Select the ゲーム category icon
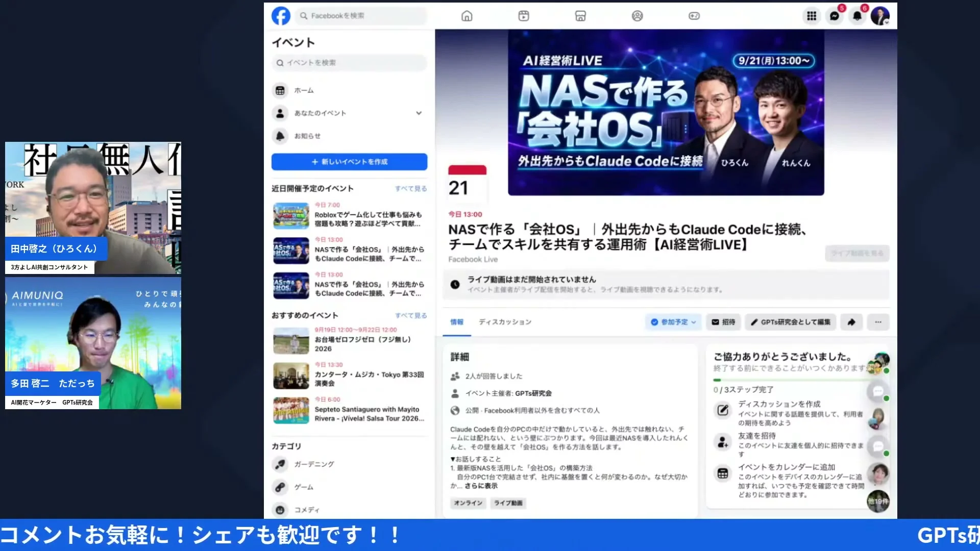980x551 pixels. coord(280,487)
